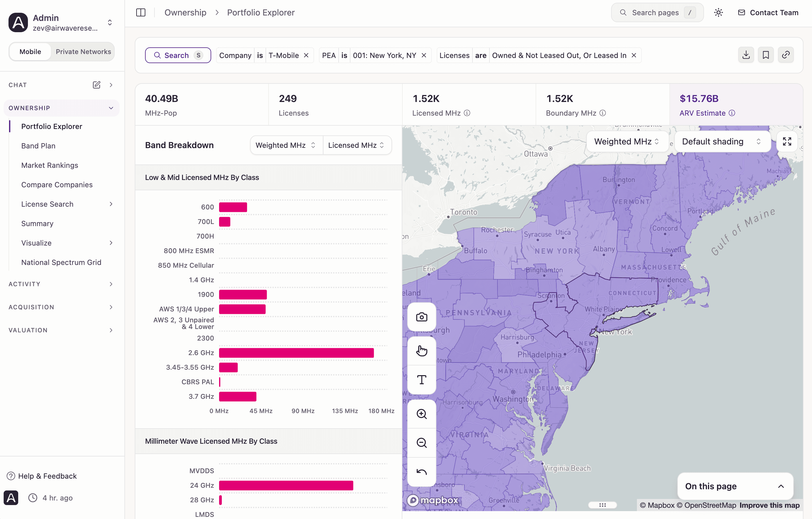Switch to Private Networks mode
812x519 pixels.
tap(83, 52)
